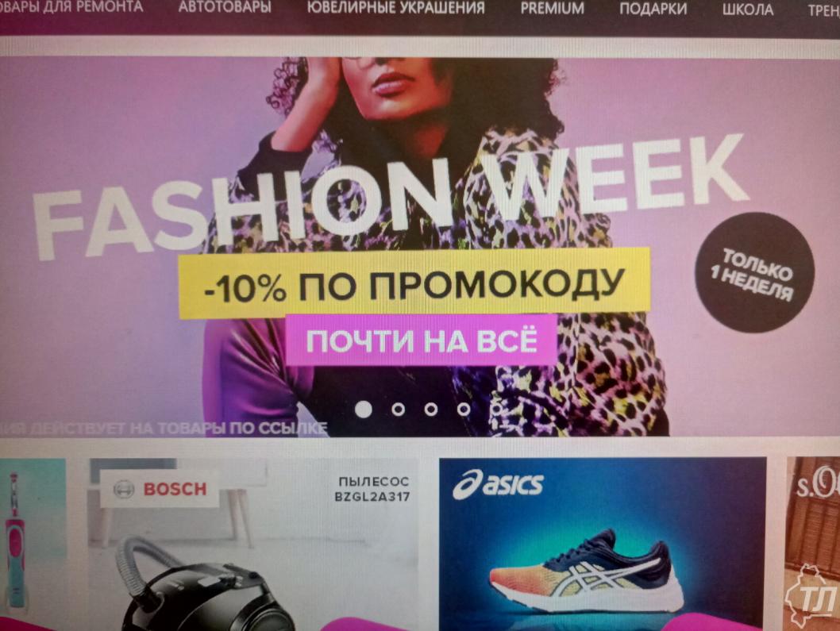Switch to the third carousel slide dot
This screenshot has width=840, height=631.
[430, 410]
